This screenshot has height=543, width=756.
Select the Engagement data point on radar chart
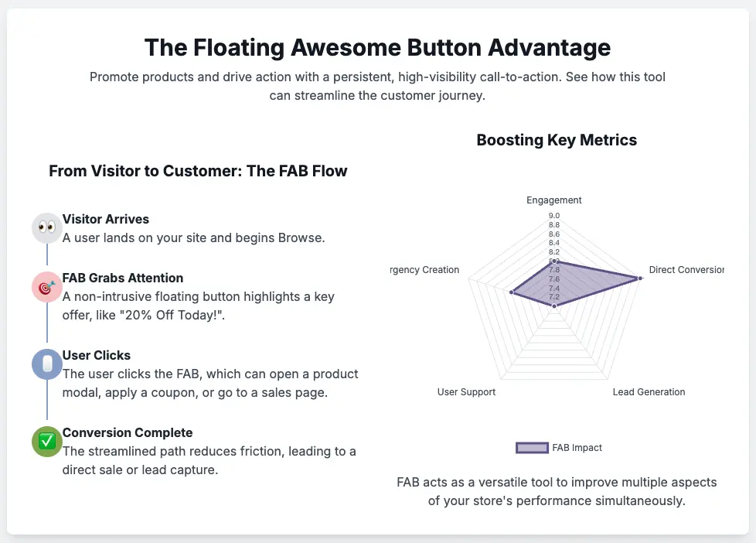point(554,261)
